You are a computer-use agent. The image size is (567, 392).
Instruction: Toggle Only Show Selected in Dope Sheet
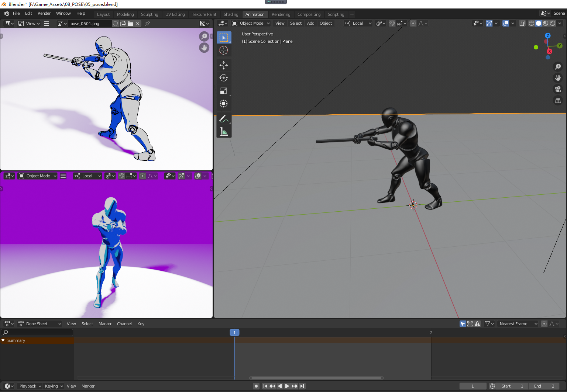[463, 324]
